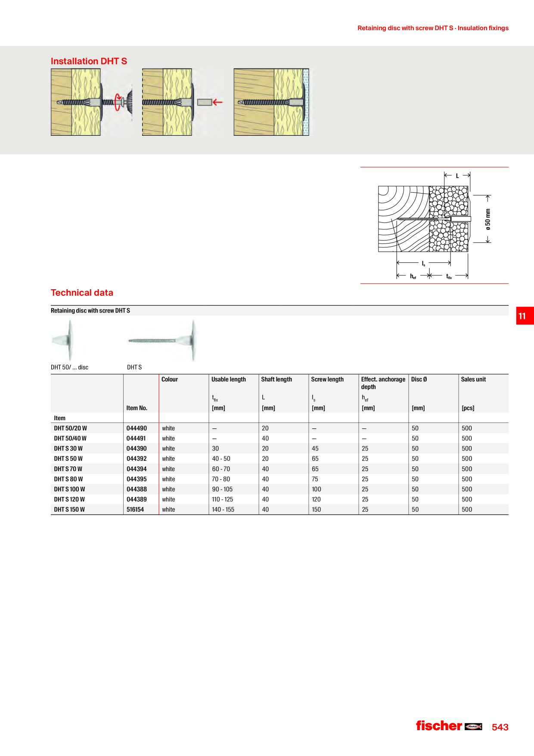534x756 pixels.
Task: Click the third installation step illustration
Action: coord(271,102)
